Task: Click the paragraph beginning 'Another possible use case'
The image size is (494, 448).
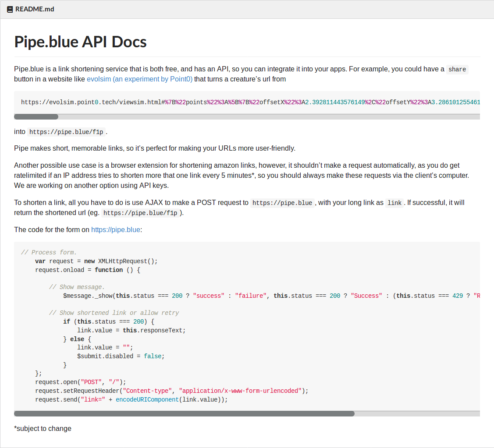Action: 242,175
